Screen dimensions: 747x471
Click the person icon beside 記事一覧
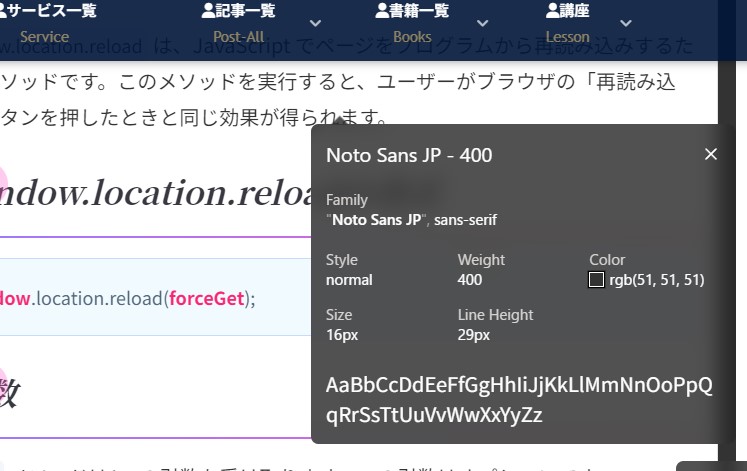208,11
